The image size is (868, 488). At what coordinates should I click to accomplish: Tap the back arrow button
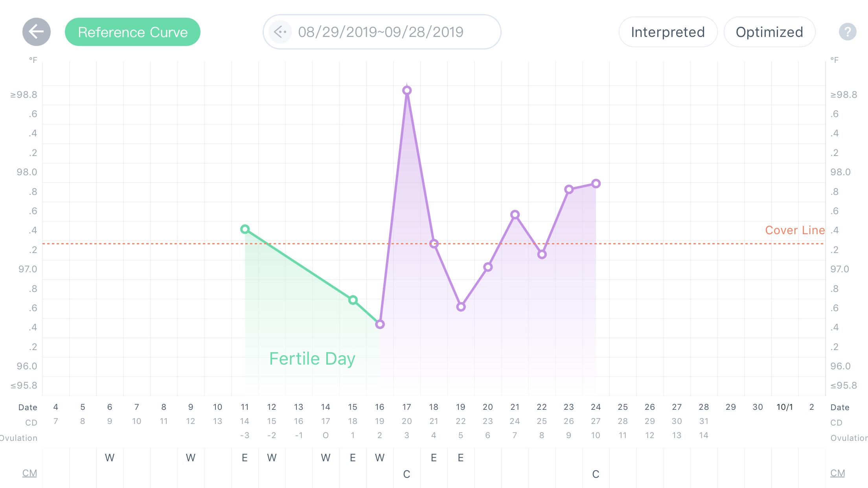point(37,32)
